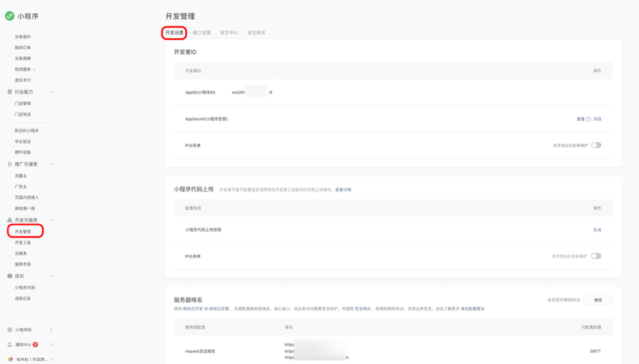Screen dimensions: 639x364
Task: Switch to the 接口设置 tab
Action: 201,33
